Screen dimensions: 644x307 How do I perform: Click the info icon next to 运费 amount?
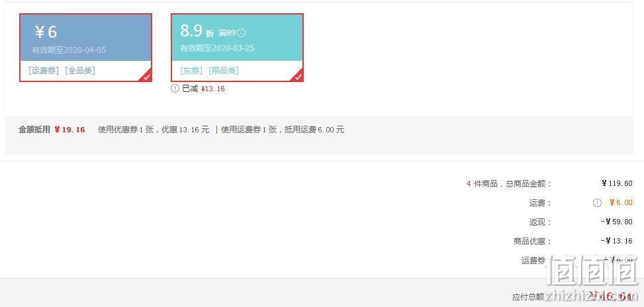pyautogui.click(x=597, y=202)
